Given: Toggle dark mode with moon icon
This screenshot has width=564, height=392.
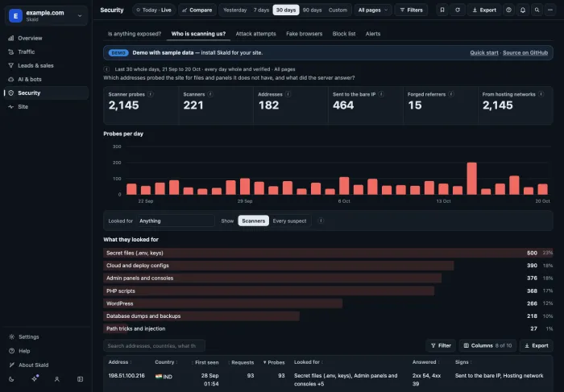Looking at the screenshot, I should click(x=11, y=379).
